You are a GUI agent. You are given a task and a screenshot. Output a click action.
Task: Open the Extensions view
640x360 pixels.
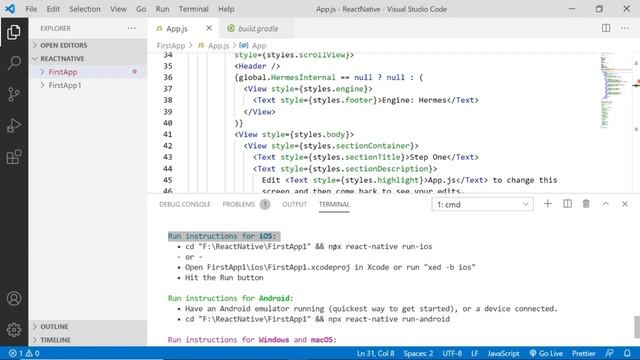pyautogui.click(x=14, y=157)
